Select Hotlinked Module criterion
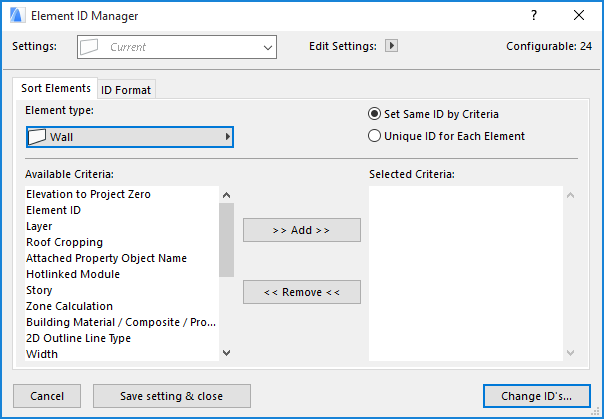604x419 pixels. click(x=73, y=274)
